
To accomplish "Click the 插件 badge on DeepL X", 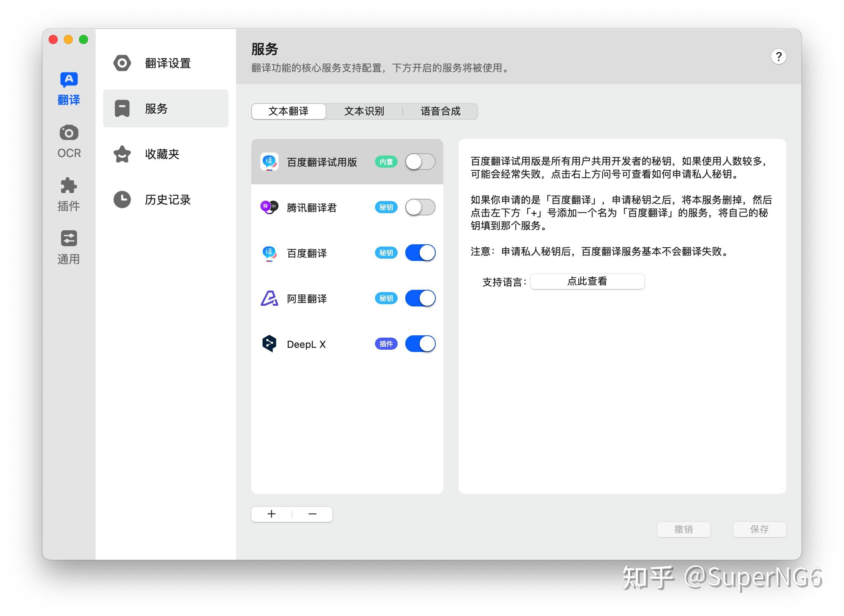I will point(386,344).
